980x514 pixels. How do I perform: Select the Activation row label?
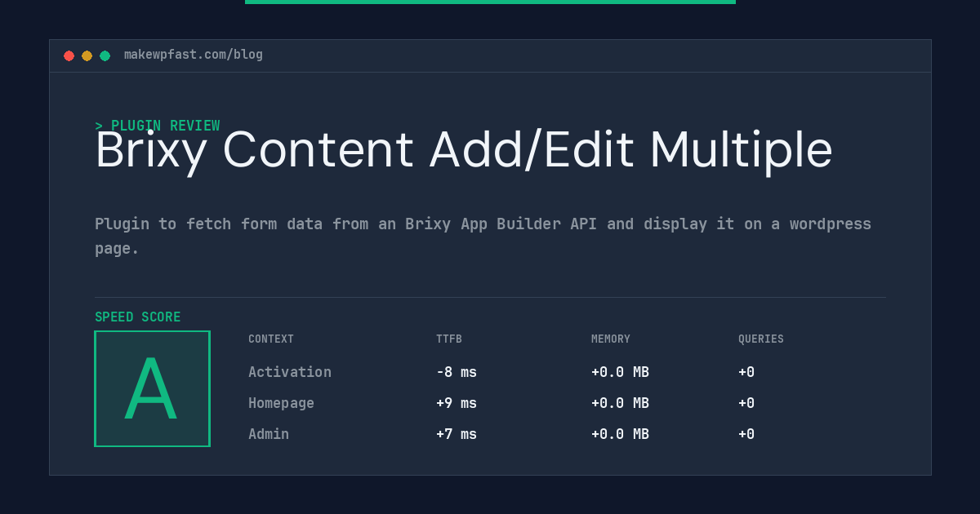click(x=290, y=372)
